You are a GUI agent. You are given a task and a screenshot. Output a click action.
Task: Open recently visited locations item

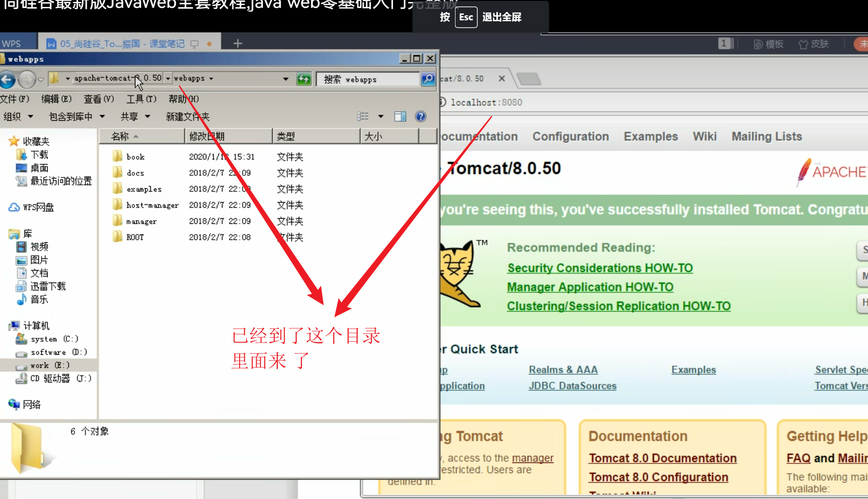click(x=54, y=181)
